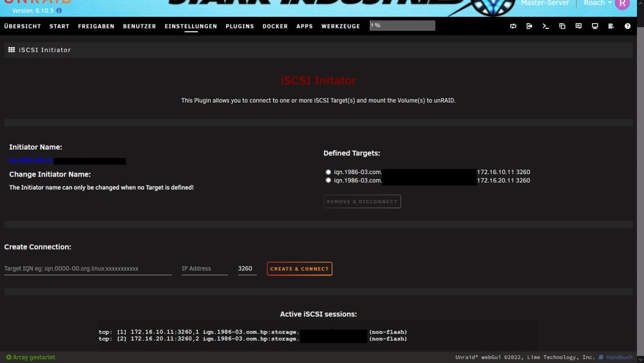The image size is (644, 363).
Task: Click the green Array gestartet status icon
Action: point(8,357)
